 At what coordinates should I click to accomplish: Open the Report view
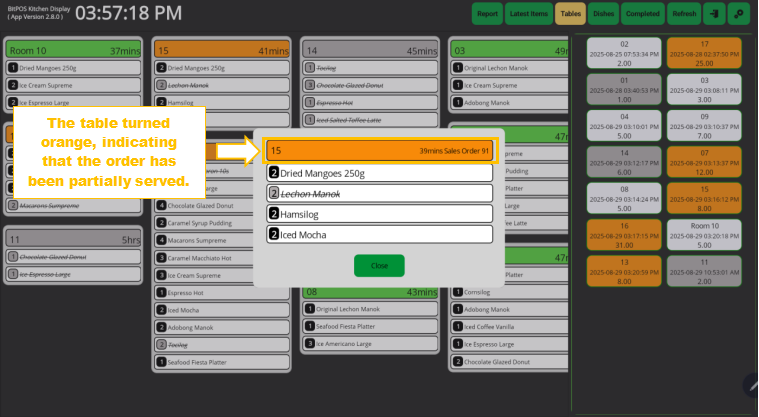tap(487, 14)
